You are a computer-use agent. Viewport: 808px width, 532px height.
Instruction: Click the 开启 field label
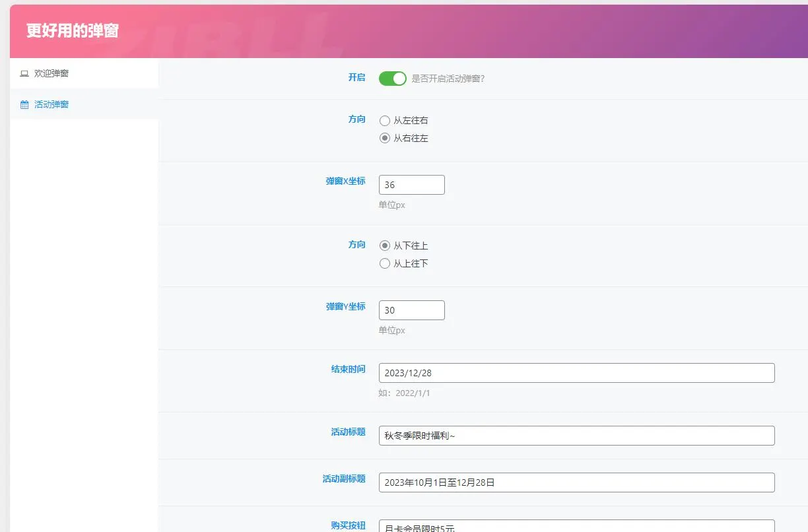[356, 77]
